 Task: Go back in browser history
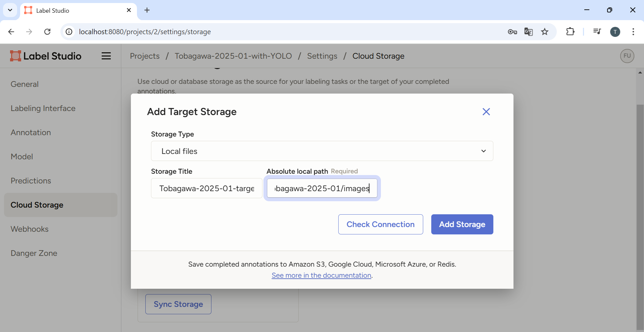[x=11, y=32]
